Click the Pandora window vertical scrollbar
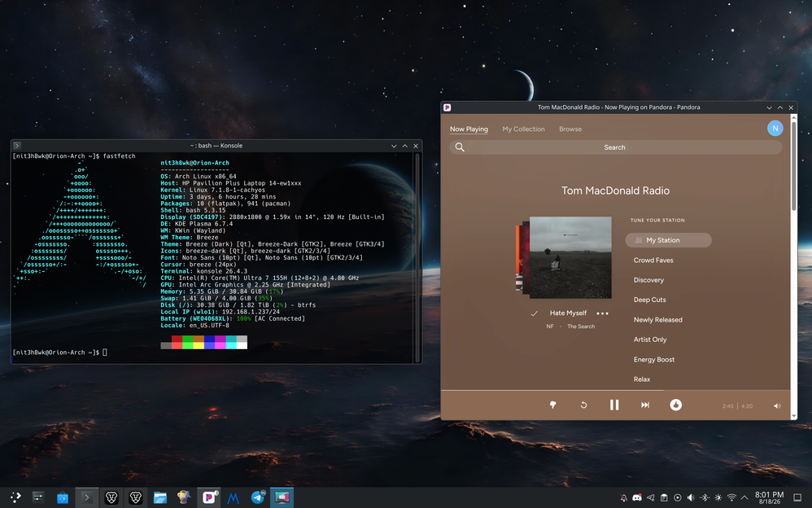812x508 pixels. (x=794, y=164)
